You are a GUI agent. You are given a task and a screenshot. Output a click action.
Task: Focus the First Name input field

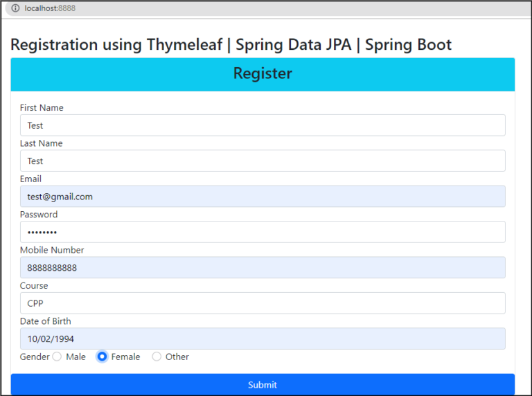point(263,125)
